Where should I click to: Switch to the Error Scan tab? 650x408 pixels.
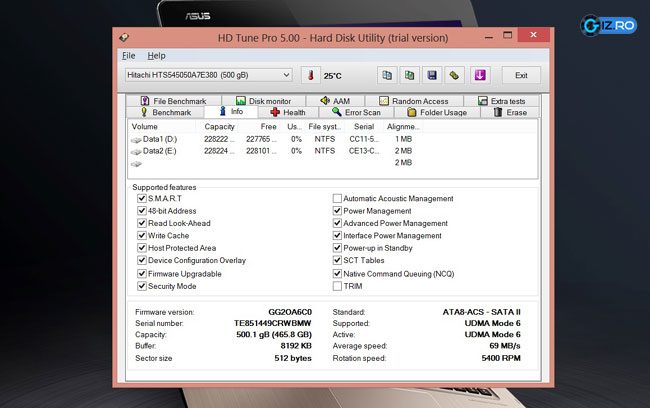[356, 112]
